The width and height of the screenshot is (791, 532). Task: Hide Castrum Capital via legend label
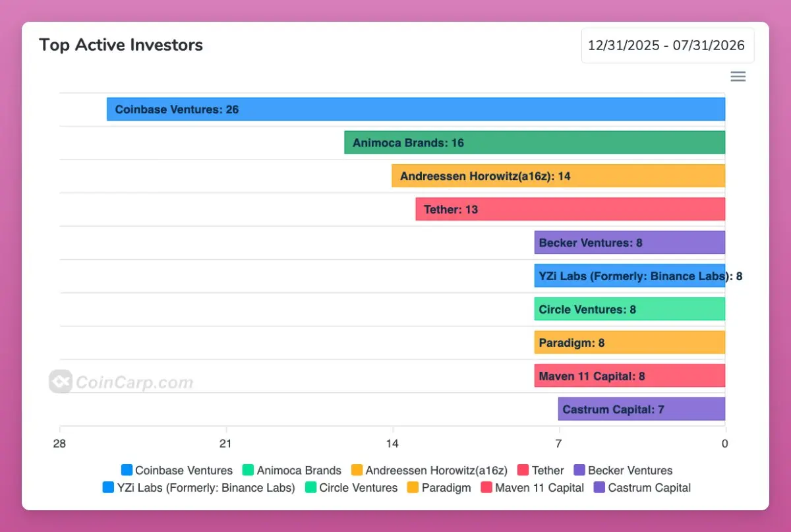click(650, 488)
